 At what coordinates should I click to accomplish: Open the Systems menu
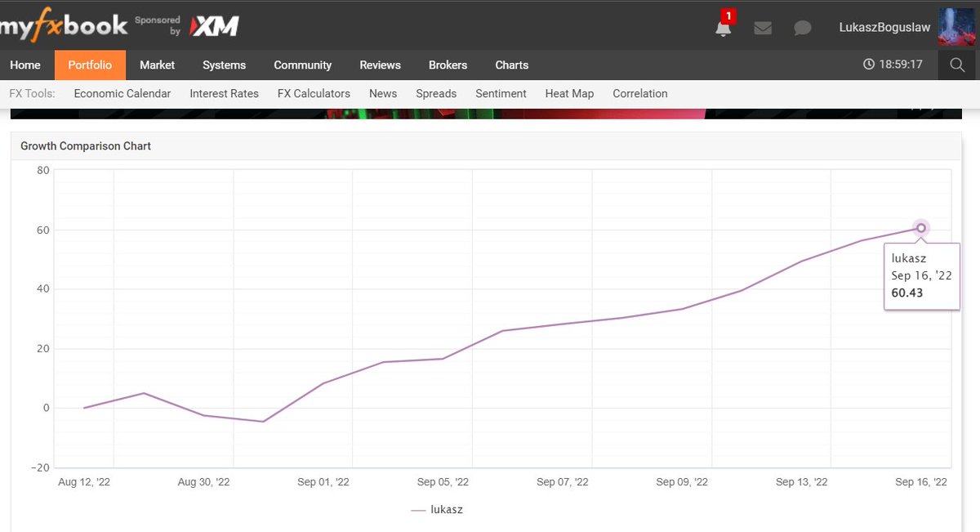[x=224, y=65]
